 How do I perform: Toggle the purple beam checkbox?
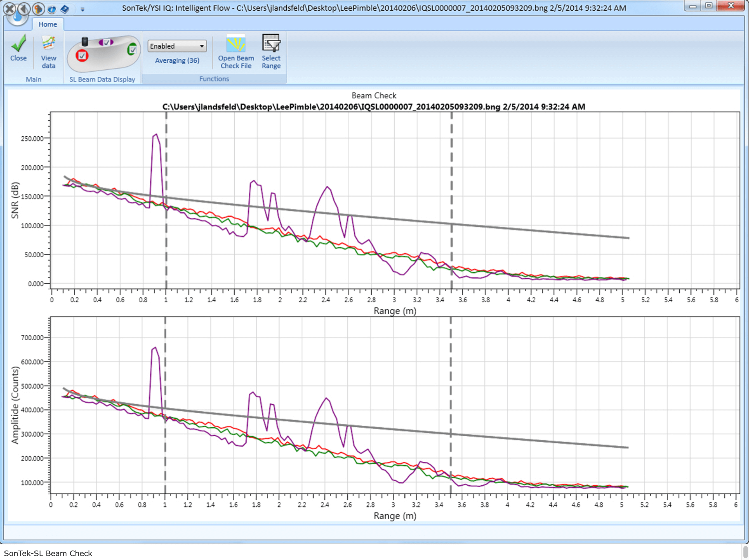tap(106, 42)
